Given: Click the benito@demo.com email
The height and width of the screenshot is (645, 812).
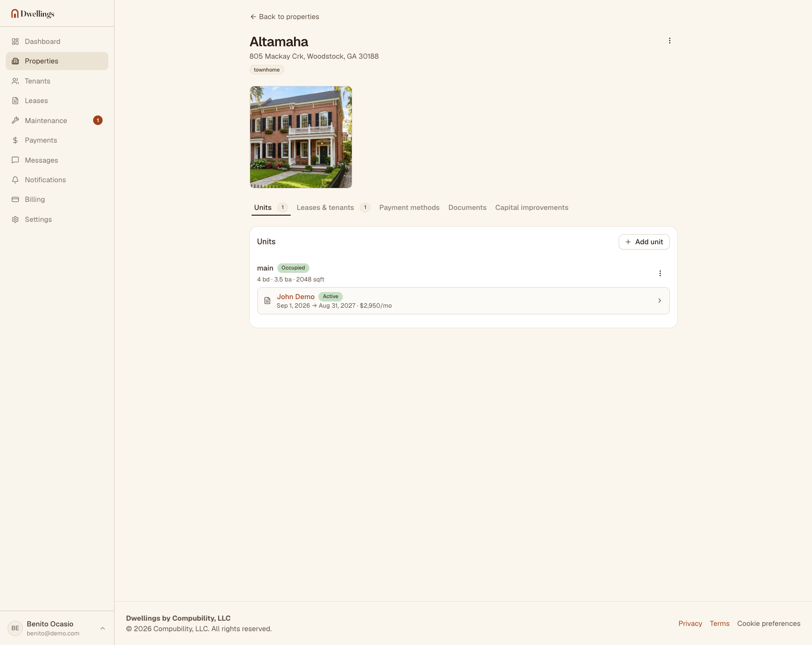Looking at the screenshot, I should pyautogui.click(x=53, y=634).
